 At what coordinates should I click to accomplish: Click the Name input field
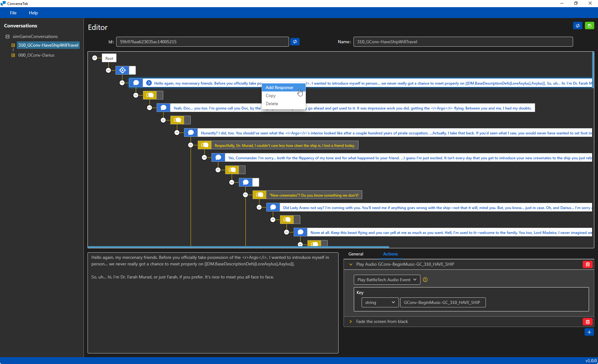[x=463, y=42]
